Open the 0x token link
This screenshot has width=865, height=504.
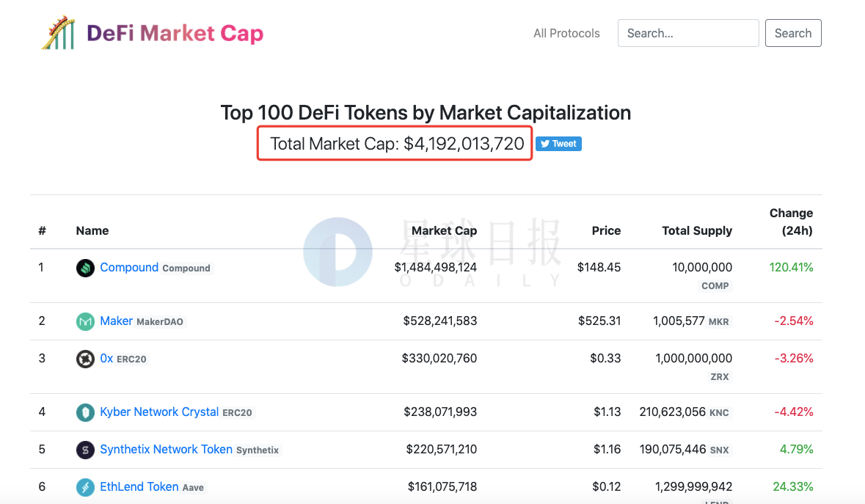click(x=106, y=359)
